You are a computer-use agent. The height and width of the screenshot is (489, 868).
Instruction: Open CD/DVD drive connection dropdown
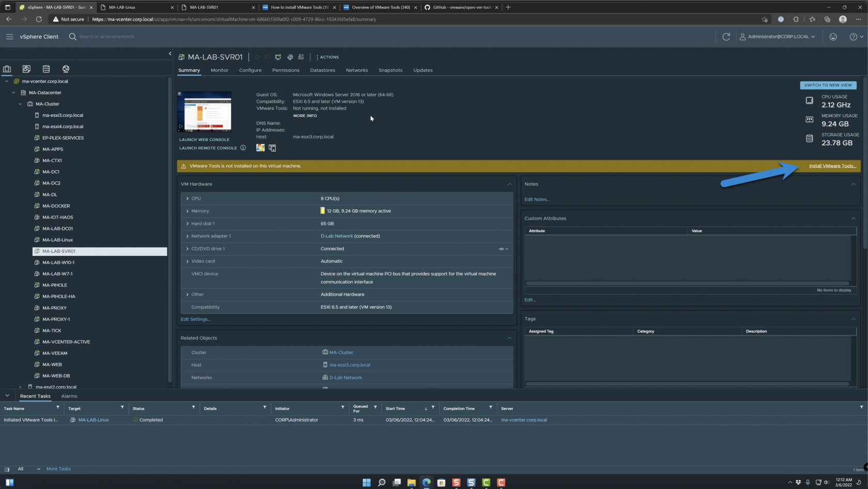click(504, 249)
